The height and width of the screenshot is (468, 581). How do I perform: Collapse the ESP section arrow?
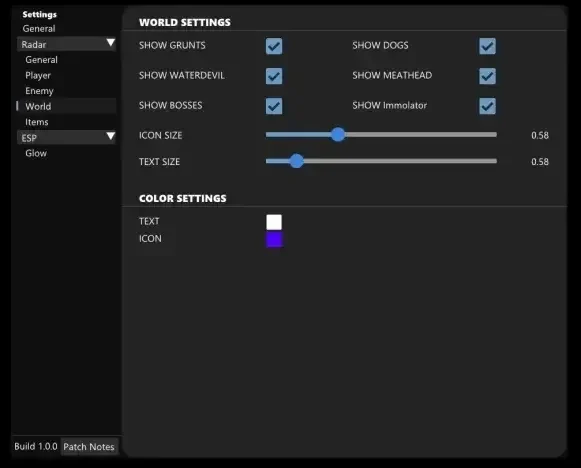110,136
